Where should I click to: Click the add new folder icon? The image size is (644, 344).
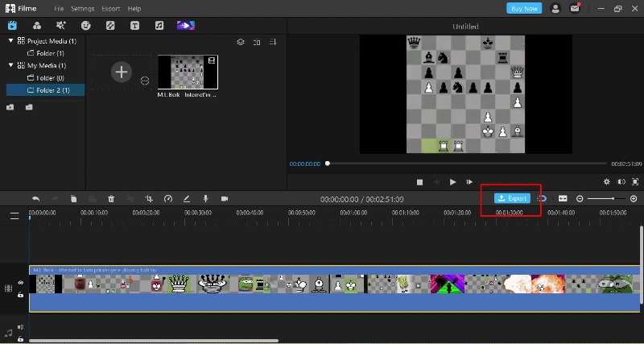coord(10,107)
